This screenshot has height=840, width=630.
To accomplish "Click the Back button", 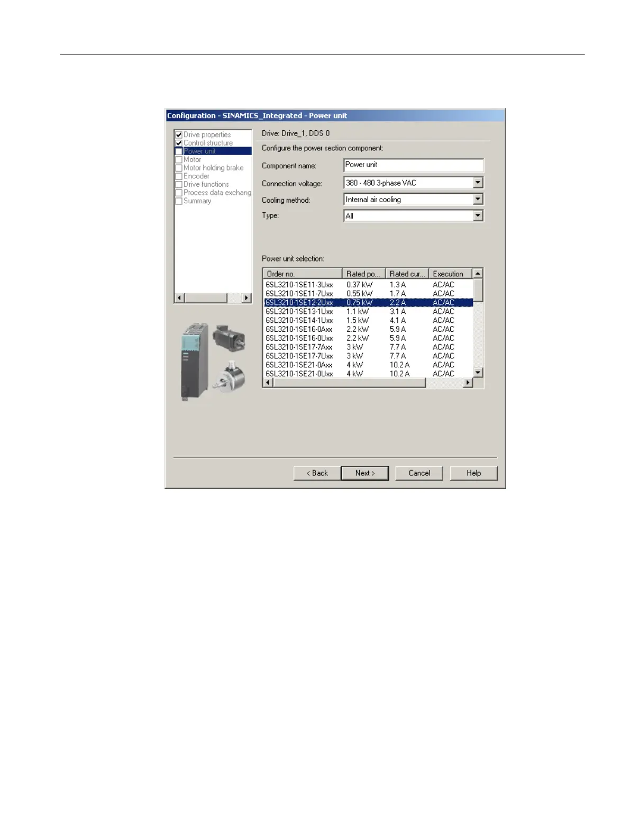I will pos(317,473).
